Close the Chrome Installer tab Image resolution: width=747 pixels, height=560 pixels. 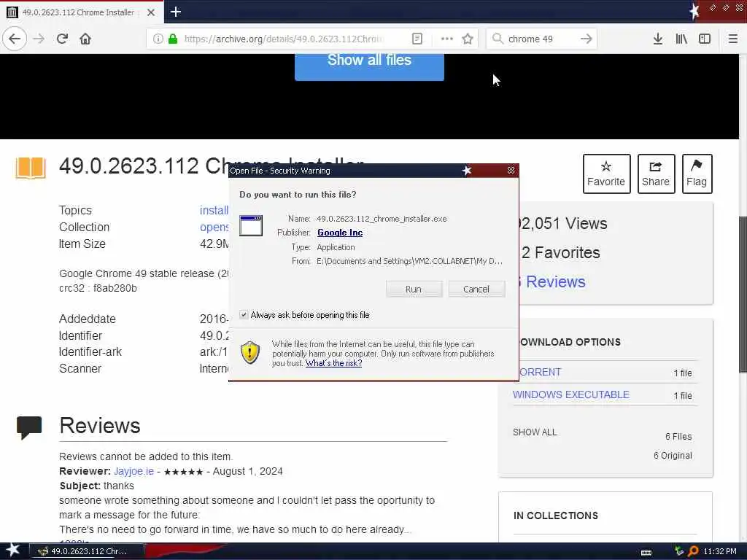[x=151, y=12]
